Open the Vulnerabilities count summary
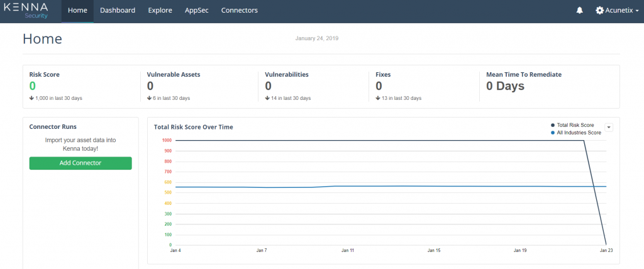This screenshot has height=269, width=644. [268, 86]
